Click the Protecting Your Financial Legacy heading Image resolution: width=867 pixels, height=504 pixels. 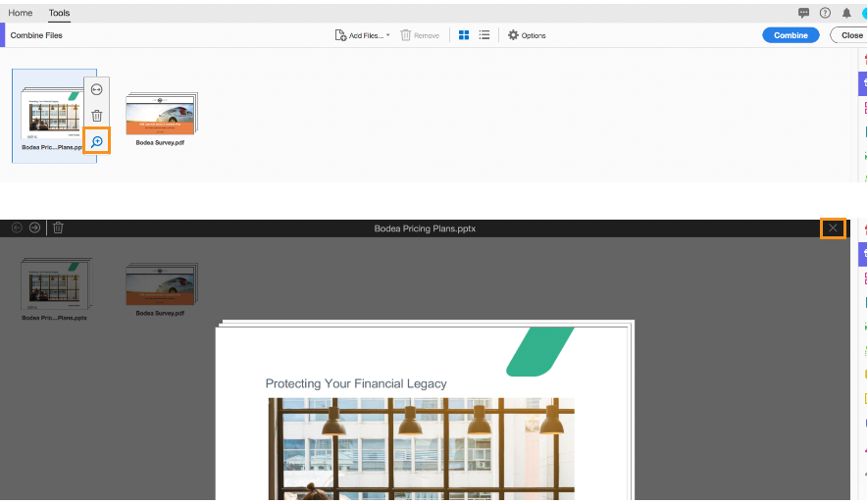pyautogui.click(x=356, y=383)
